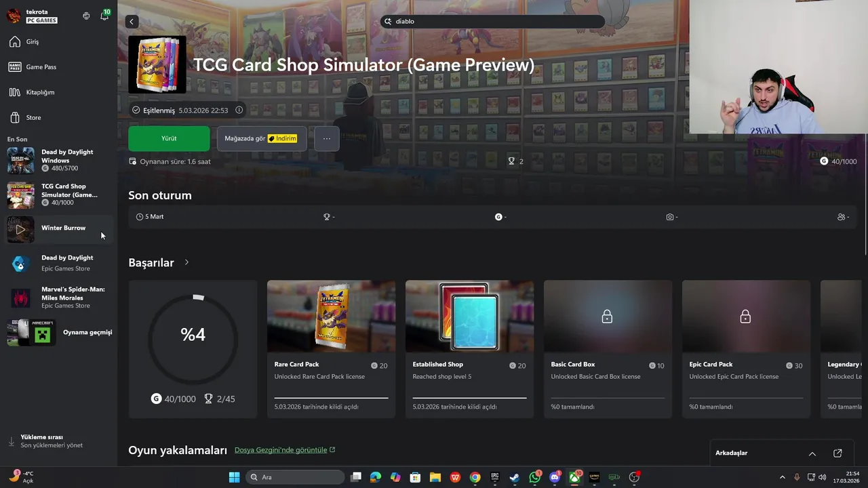The image size is (868, 488).
Task: Select Dead by Daylight Windows in recents
Action: (58, 161)
